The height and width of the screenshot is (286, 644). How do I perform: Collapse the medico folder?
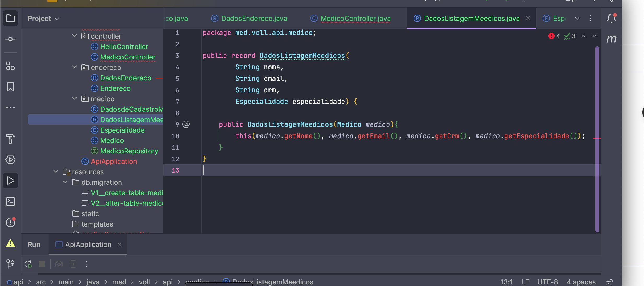pos(74,98)
